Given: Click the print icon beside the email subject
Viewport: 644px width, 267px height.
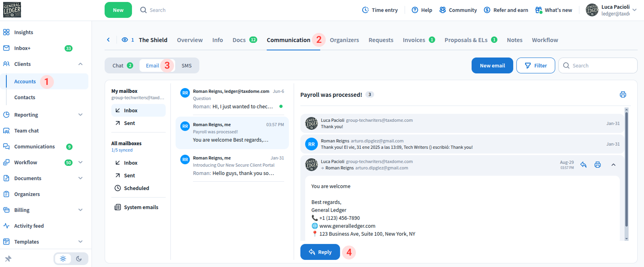Looking at the screenshot, I should [x=623, y=94].
